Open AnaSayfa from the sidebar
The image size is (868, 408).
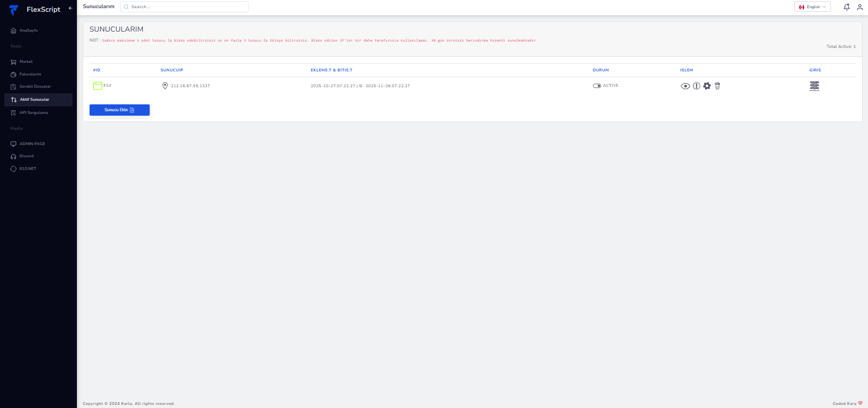tap(28, 30)
